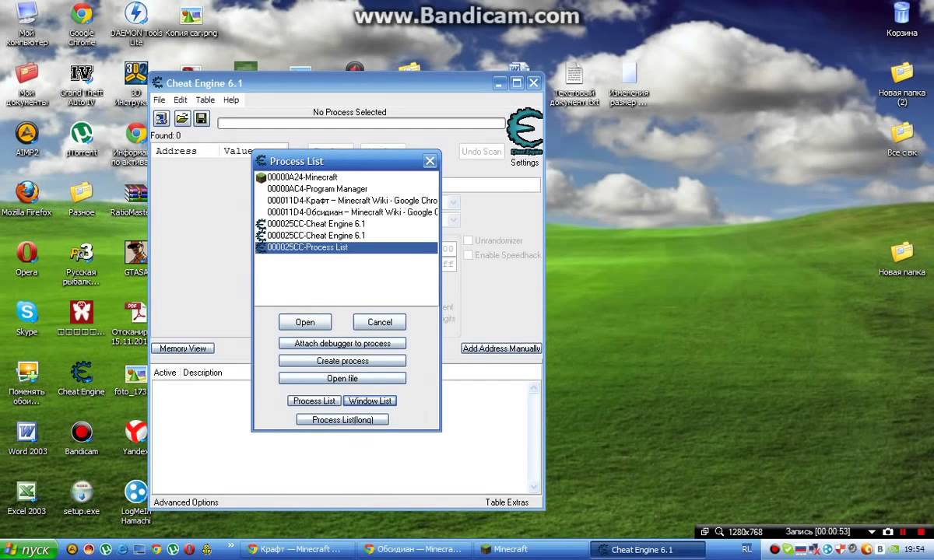The width and height of the screenshot is (934, 560).
Task: Select the 000011D4-Обсидиан Minecraft Wiki process
Action: 346,212
